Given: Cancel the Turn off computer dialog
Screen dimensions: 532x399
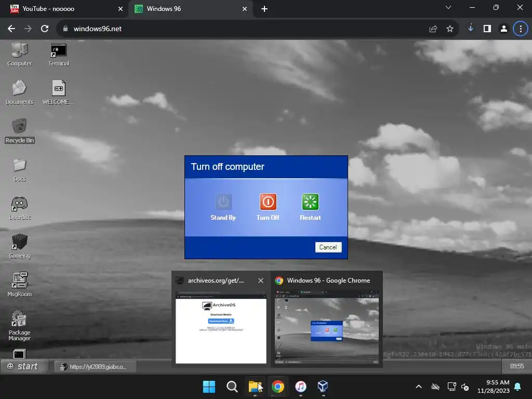Looking at the screenshot, I should pos(328,247).
